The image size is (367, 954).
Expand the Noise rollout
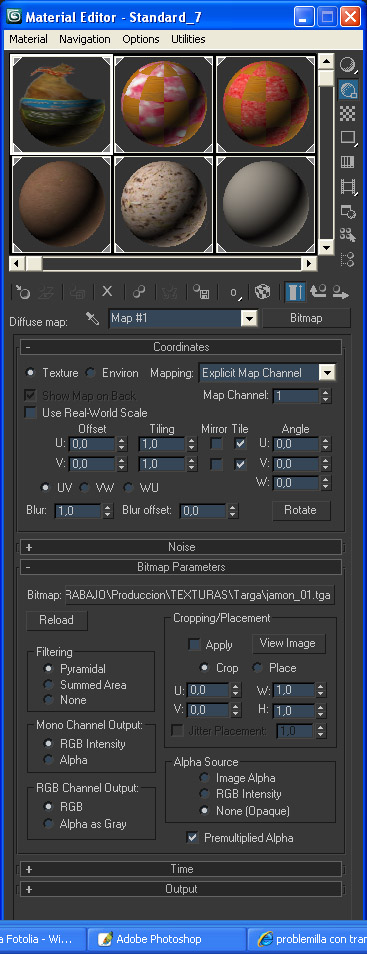coord(181,546)
